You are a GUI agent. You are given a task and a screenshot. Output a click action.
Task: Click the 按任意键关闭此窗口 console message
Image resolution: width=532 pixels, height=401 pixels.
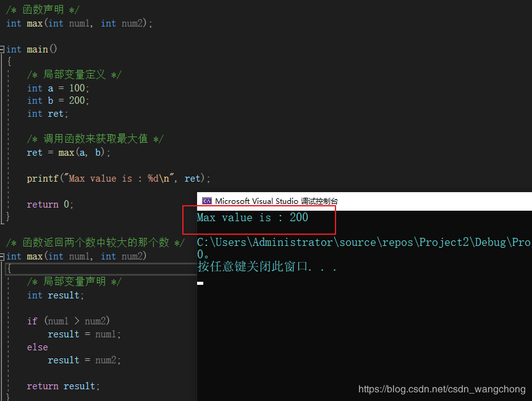tap(267, 267)
